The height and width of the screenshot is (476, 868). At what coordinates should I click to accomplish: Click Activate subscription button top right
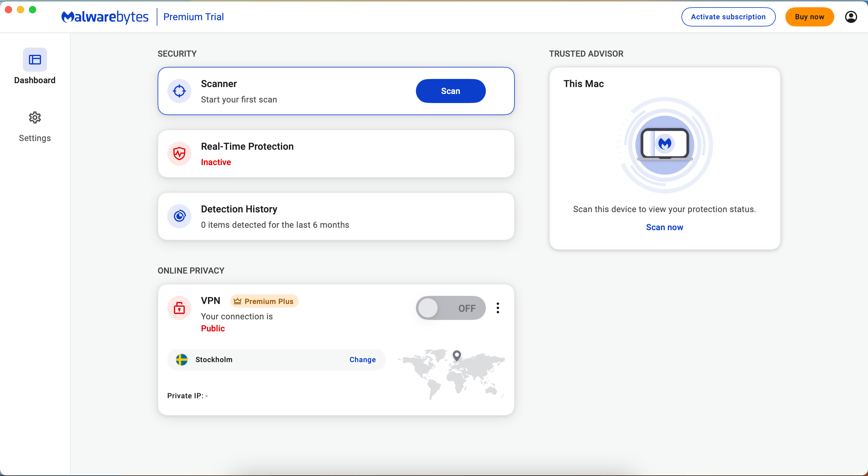point(728,16)
